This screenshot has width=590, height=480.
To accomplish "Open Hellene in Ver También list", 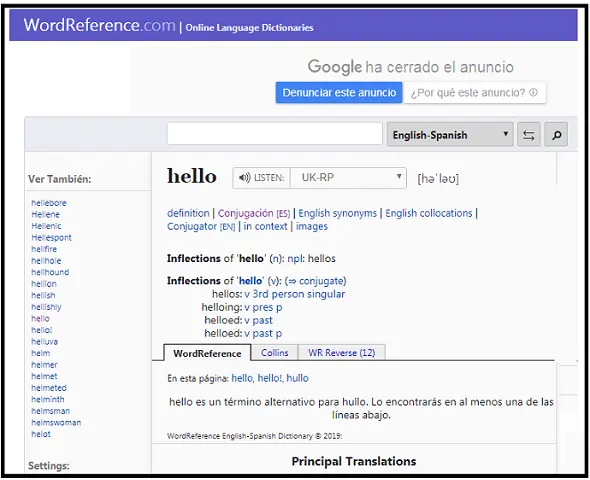I will click(46, 214).
